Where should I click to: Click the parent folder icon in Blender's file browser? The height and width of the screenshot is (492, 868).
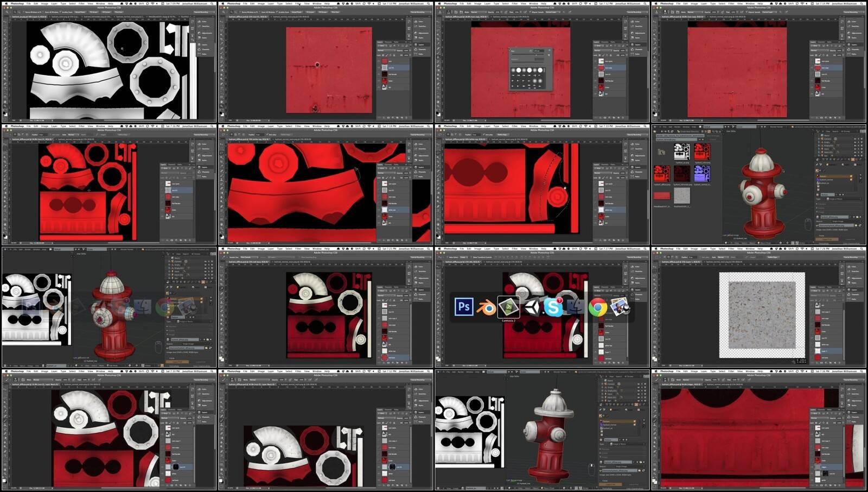(661, 152)
